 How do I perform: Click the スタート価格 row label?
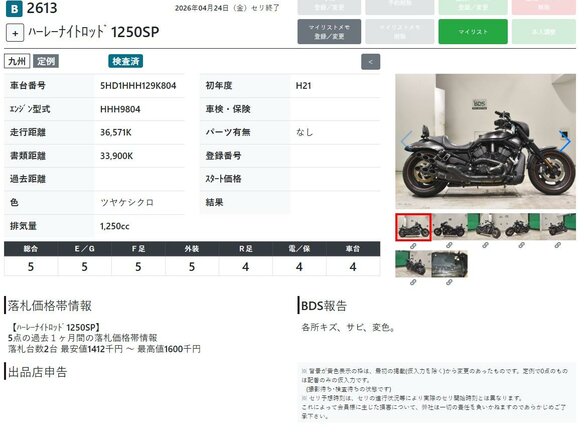click(223, 179)
